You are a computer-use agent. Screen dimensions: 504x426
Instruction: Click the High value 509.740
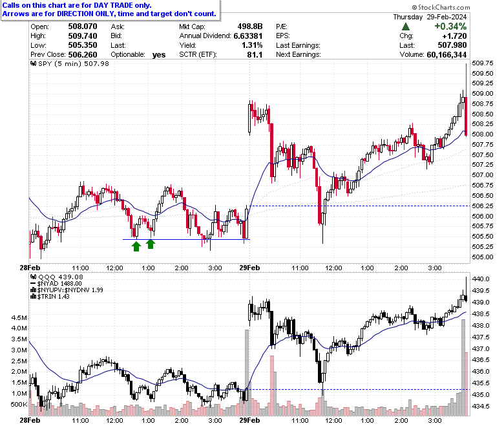pyautogui.click(x=83, y=36)
